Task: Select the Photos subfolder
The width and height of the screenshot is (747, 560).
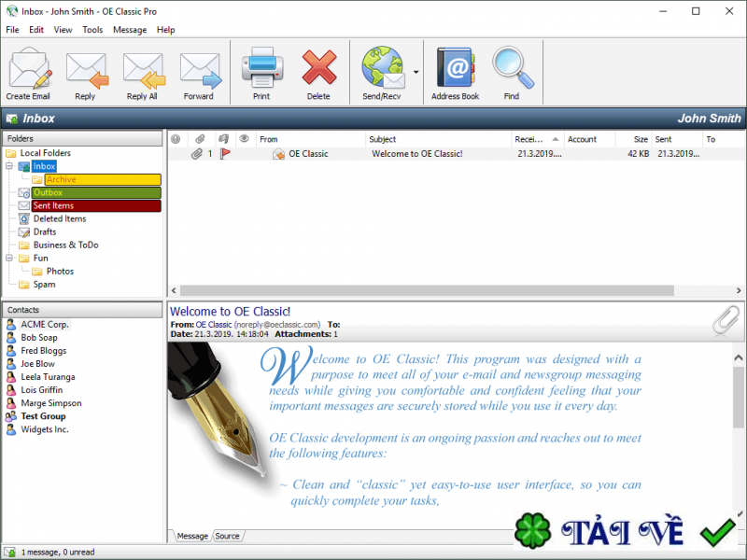Action: click(60, 271)
